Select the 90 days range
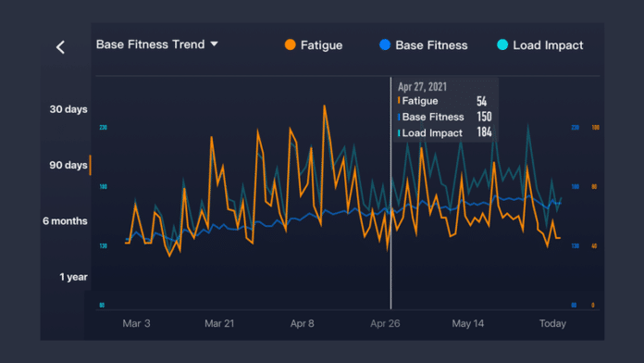Screen dimensions: 644x363 pos(68,165)
